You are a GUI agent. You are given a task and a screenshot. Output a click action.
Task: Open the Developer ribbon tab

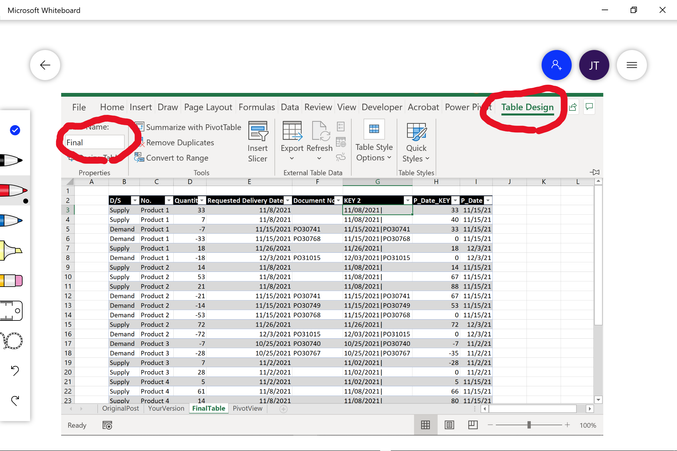pos(382,107)
